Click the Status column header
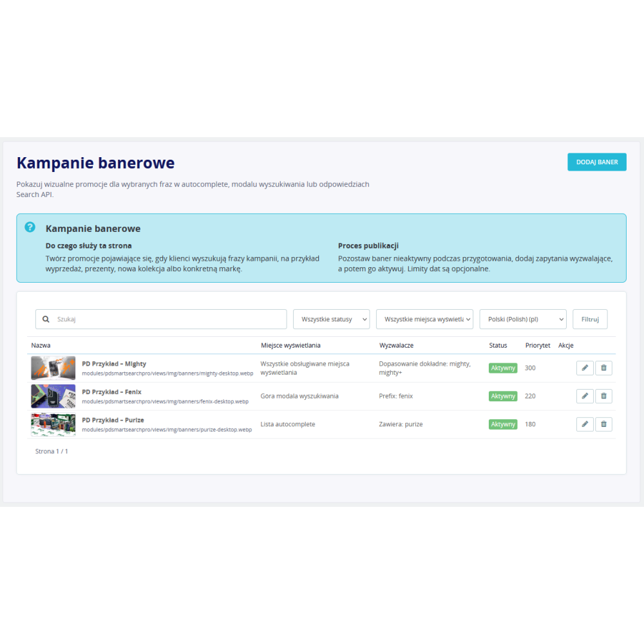Viewport: 644px width, 644px height. pos(498,345)
